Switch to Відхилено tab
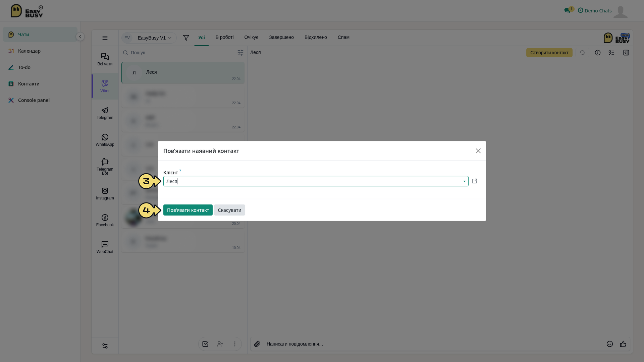The image size is (644, 362). click(316, 37)
